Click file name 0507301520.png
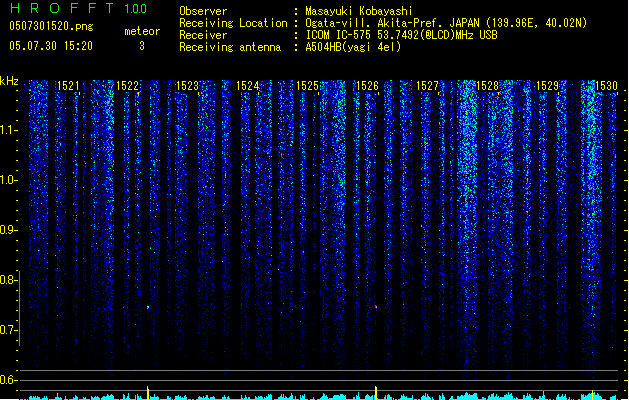The image size is (629, 400). pos(51,27)
